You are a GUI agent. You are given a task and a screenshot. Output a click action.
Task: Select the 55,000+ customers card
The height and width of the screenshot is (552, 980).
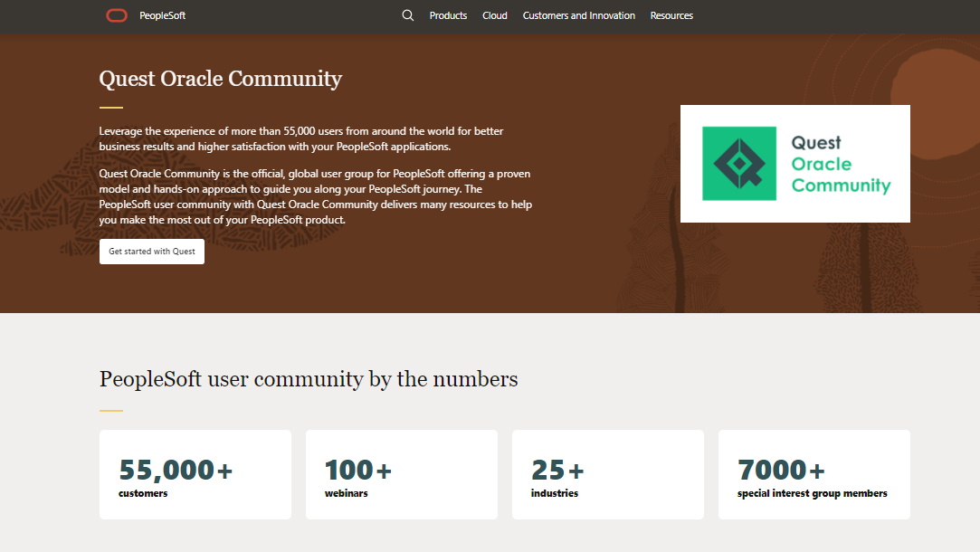195,474
